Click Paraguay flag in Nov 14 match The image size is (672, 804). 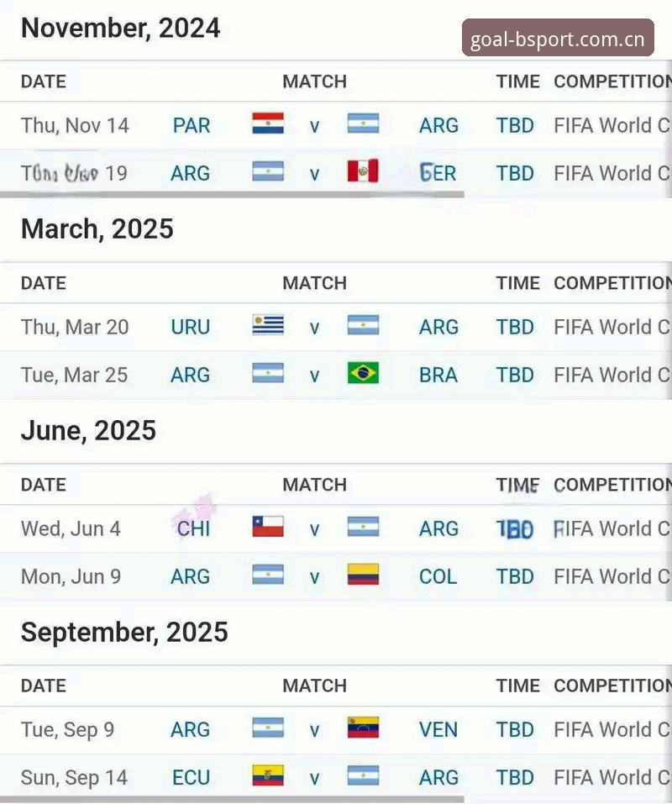pyautogui.click(x=268, y=123)
